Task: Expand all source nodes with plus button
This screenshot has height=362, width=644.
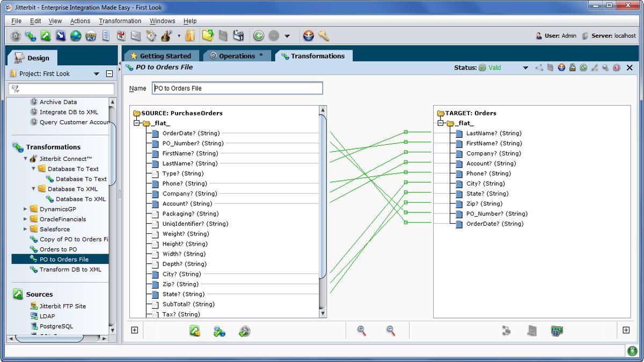Action: pyautogui.click(x=135, y=330)
